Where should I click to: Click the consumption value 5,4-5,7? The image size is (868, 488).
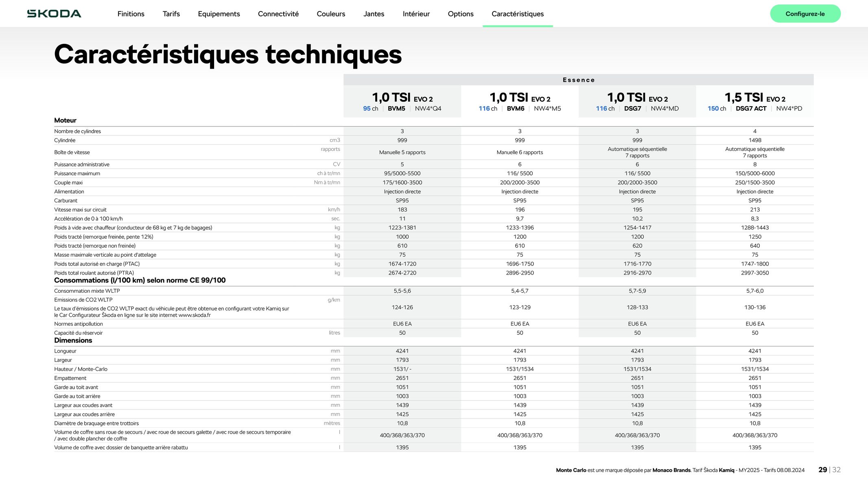pyautogui.click(x=520, y=291)
